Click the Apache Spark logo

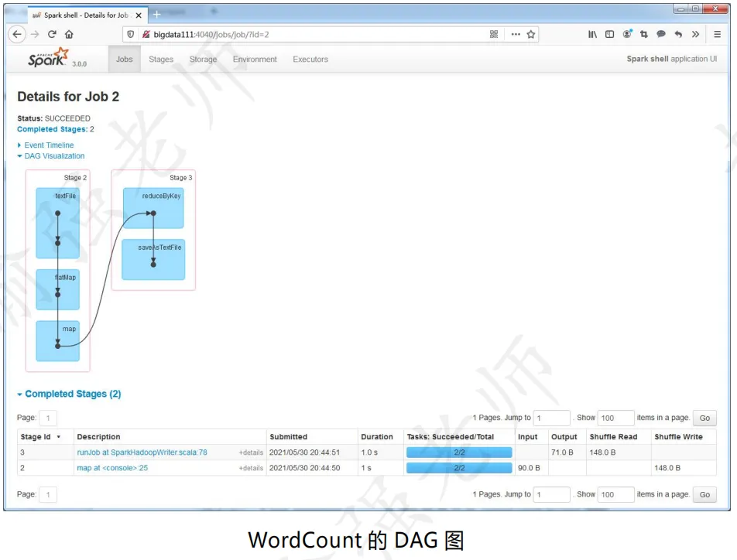(x=49, y=58)
